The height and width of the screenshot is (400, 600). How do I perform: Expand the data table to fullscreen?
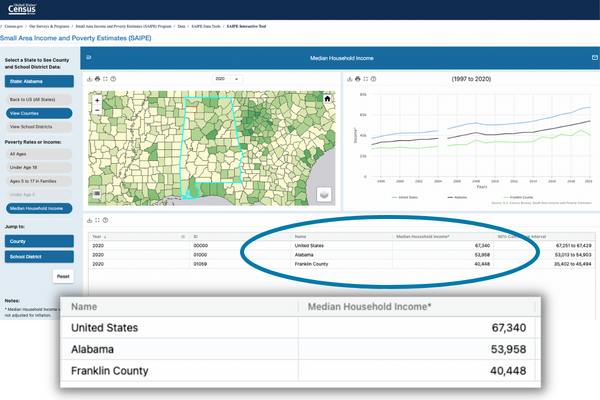[97, 220]
